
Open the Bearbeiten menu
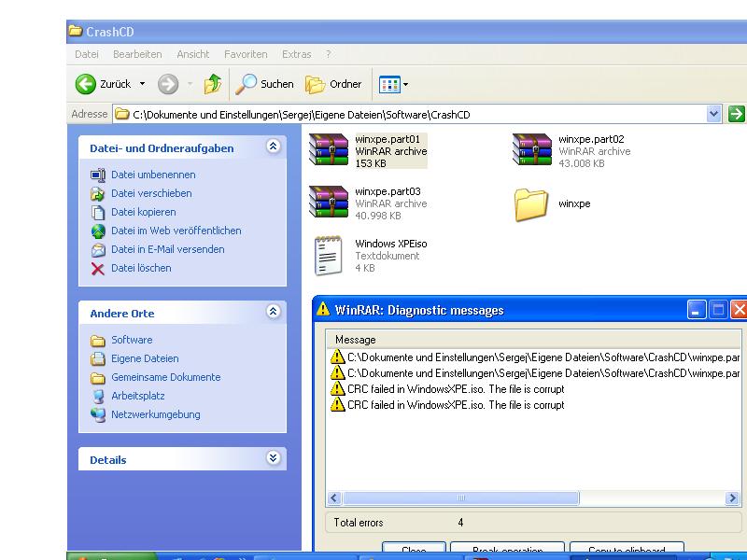(x=137, y=54)
